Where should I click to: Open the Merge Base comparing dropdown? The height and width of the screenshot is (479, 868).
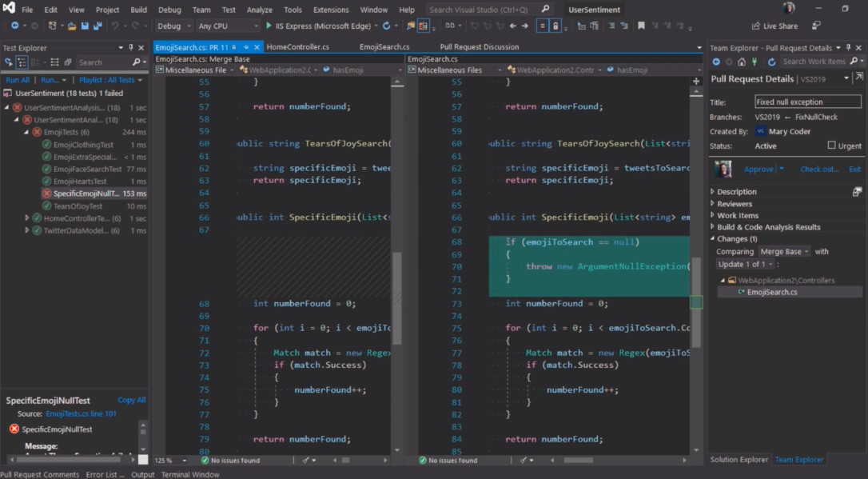click(x=784, y=251)
